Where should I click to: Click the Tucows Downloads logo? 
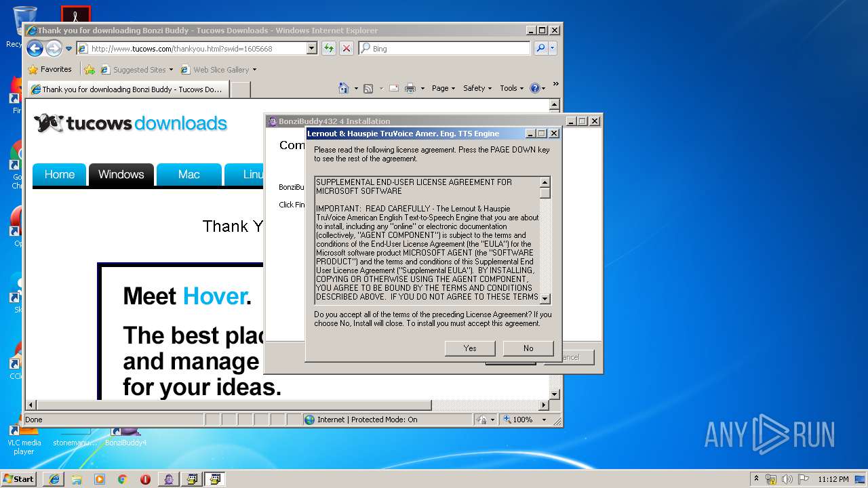(130, 123)
